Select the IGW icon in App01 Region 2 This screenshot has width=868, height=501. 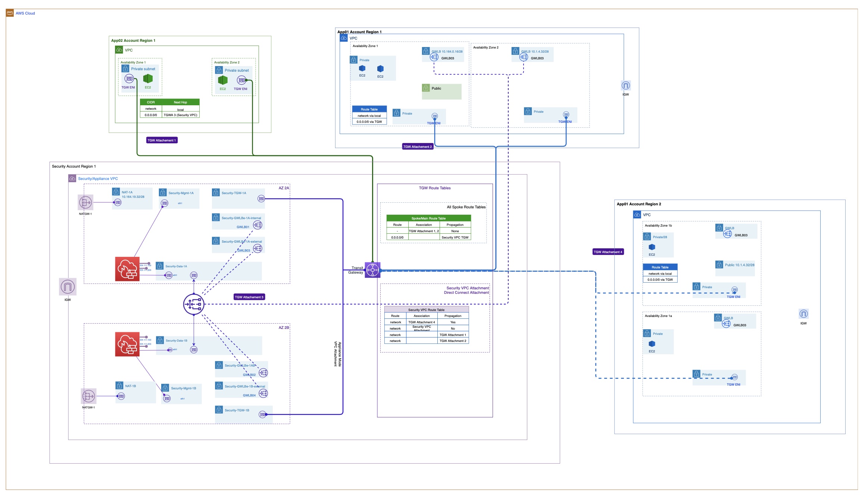click(803, 314)
